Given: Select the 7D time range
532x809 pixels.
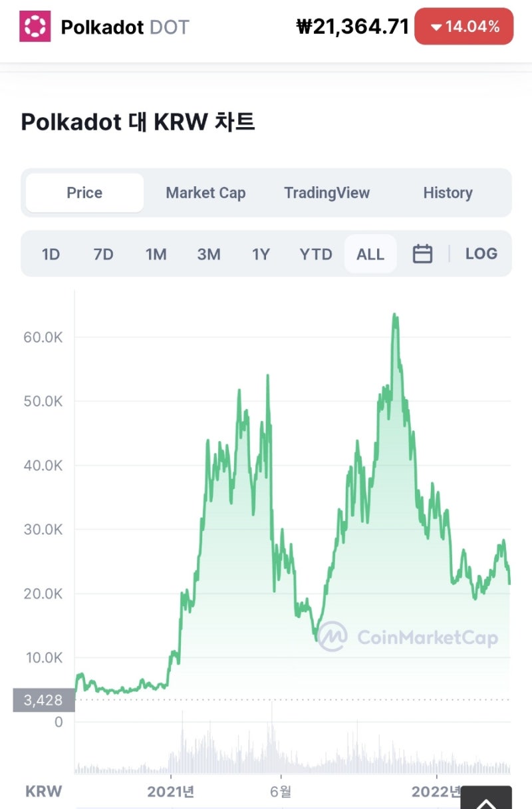Looking at the screenshot, I should pyautogui.click(x=103, y=254).
